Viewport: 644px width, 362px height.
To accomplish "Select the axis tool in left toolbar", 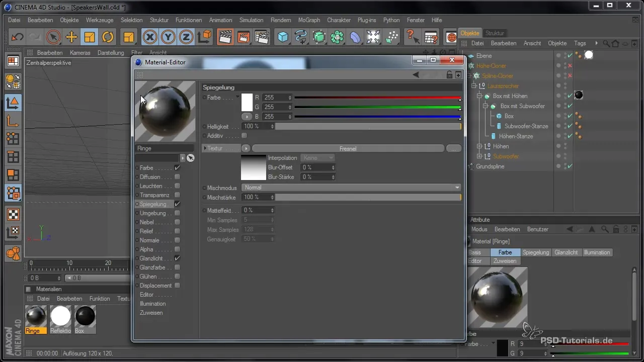I will (13, 122).
